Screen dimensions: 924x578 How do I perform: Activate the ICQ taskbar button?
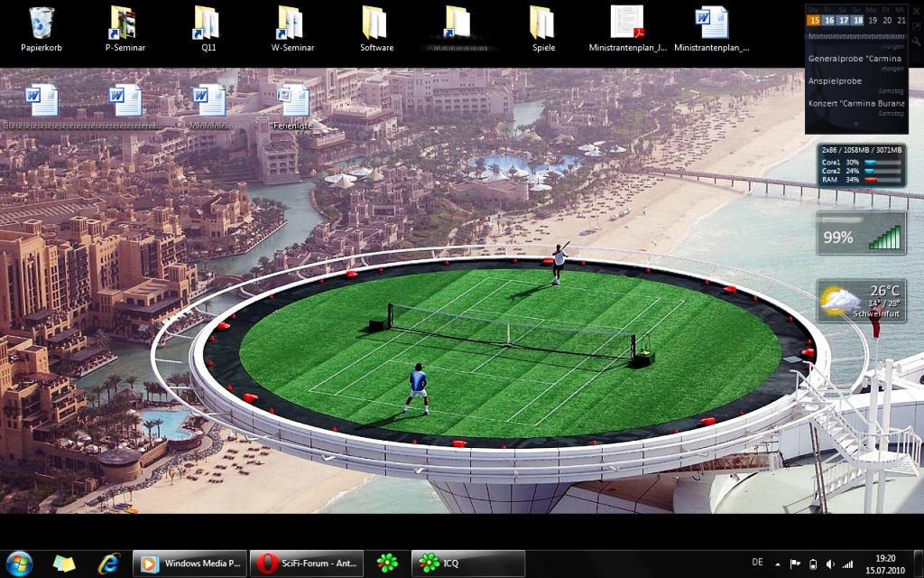click(467, 564)
